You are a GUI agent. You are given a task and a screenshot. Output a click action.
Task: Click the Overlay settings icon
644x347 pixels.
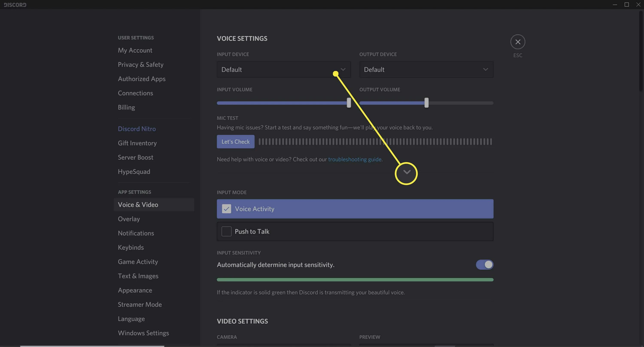(x=129, y=218)
